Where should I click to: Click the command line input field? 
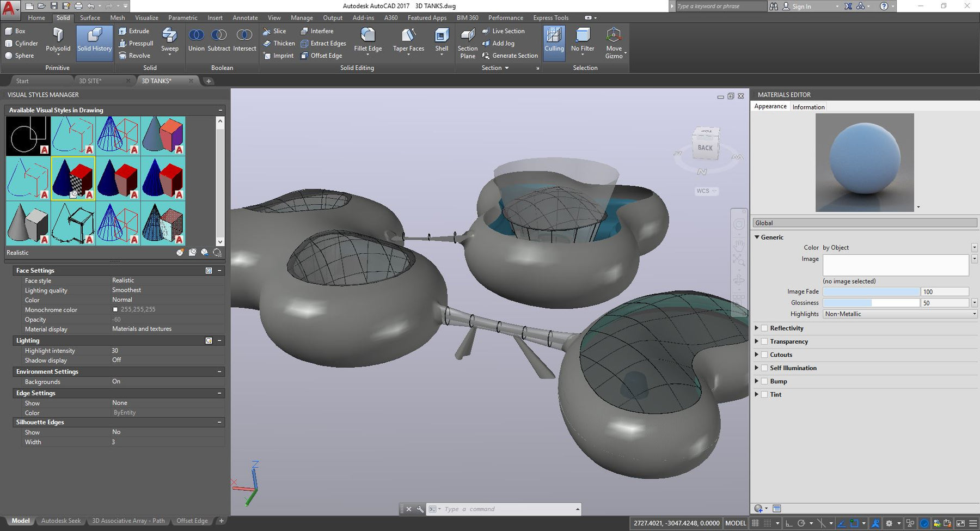506,509
